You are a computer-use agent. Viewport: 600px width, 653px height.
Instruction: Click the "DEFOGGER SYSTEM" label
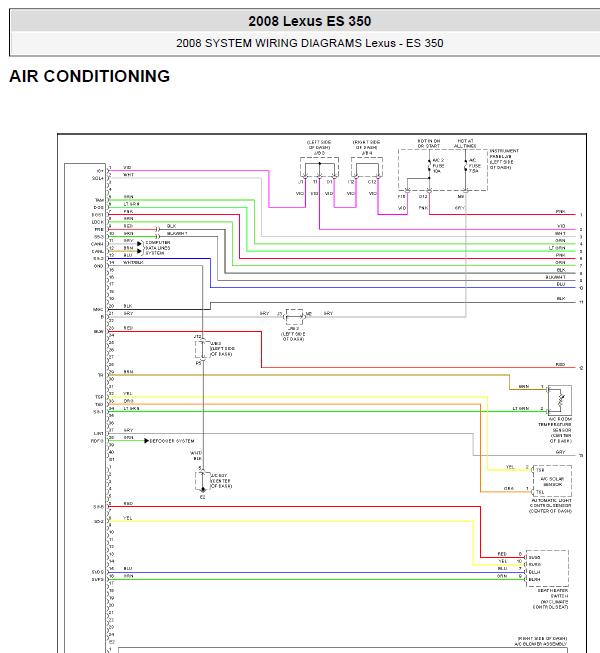coord(172,441)
